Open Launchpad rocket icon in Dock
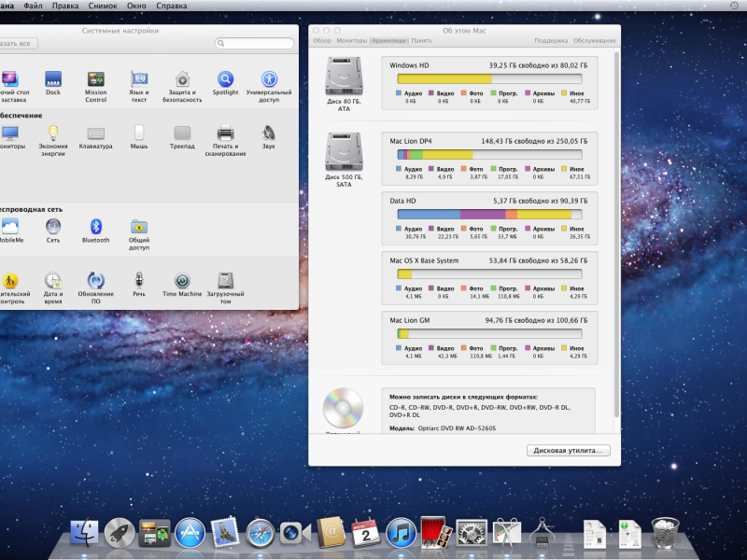The height and width of the screenshot is (560, 747). [120, 532]
